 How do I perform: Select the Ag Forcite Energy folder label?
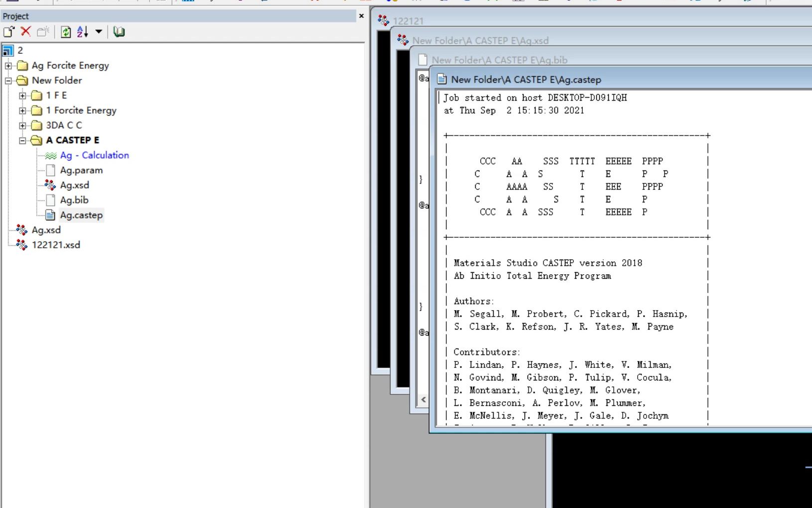[x=70, y=65]
